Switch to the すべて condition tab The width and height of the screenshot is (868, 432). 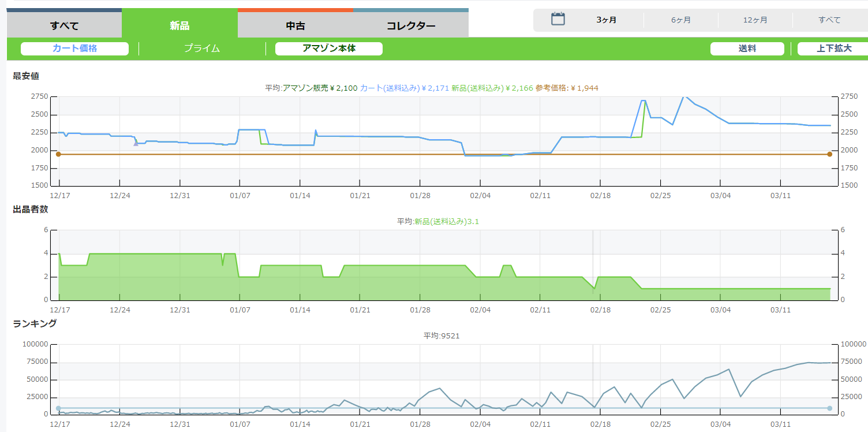(x=64, y=25)
